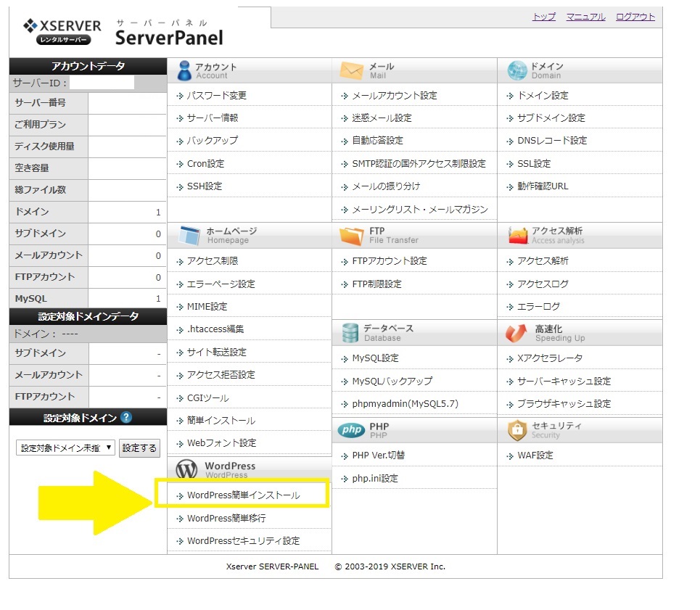Image resolution: width=700 pixels, height=610 pixels.
Task: Go to トップ link
Action: click(x=544, y=17)
